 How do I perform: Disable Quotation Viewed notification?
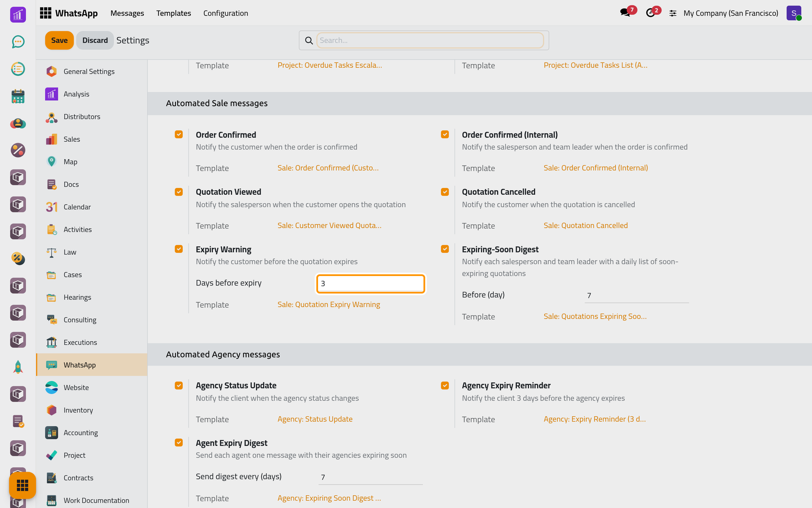179,192
